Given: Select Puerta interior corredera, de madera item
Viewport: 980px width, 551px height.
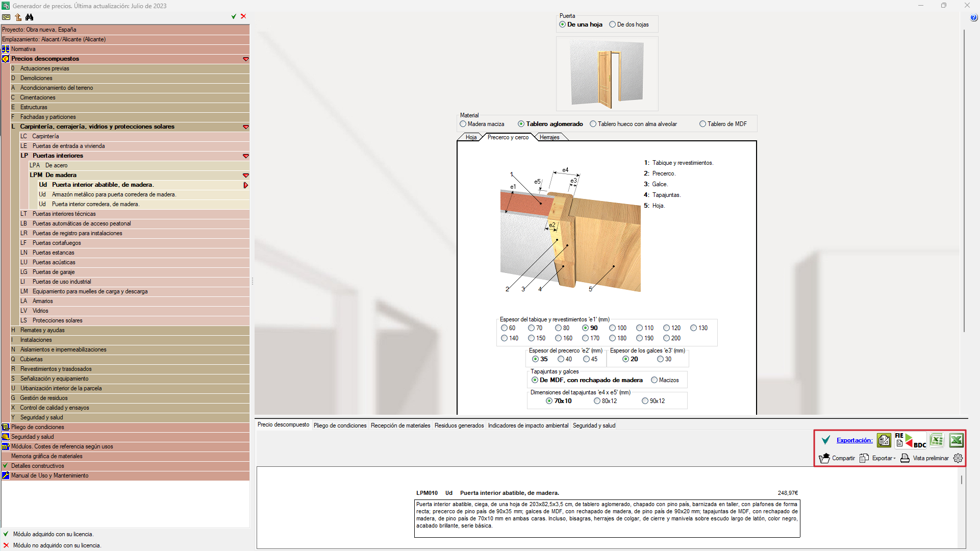Looking at the screenshot, I should pyautogui.click(x=95, y=204).
